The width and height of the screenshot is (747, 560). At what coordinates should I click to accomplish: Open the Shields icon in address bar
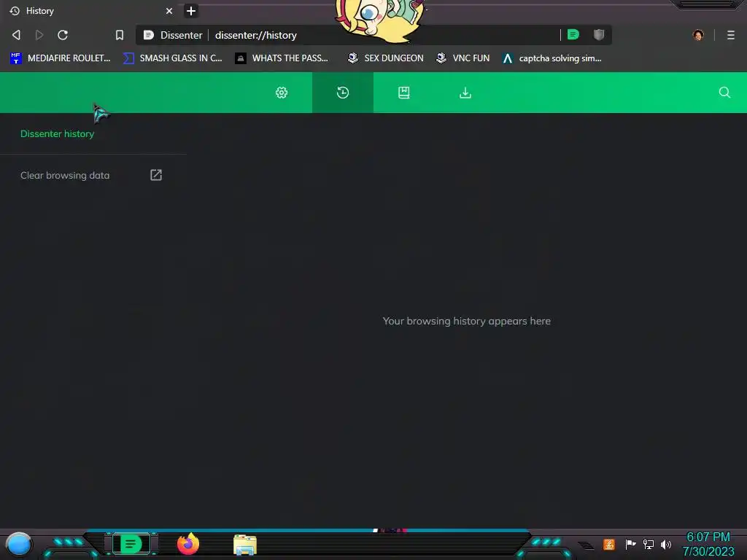coord(599,34)
